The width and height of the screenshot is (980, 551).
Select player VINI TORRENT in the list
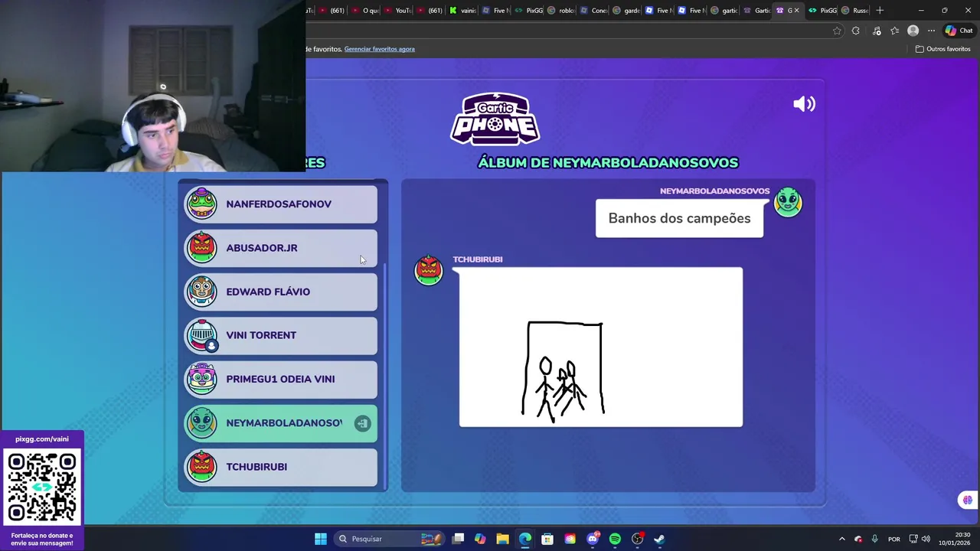[281, 335]
